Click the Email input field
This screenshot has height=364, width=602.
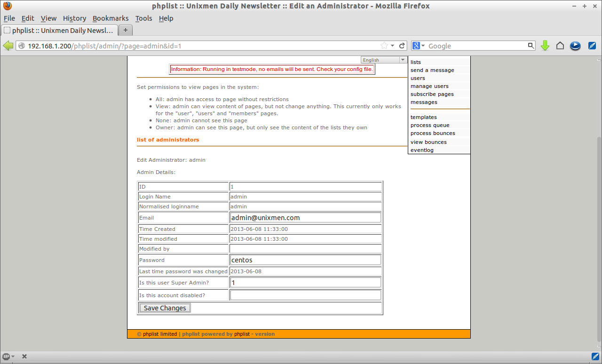[305, 218]
